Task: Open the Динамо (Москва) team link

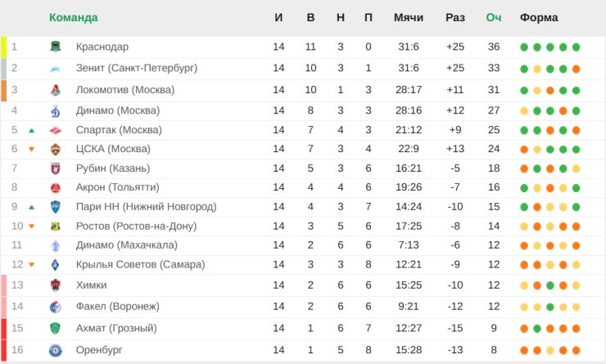Action: click(x=117, y=110)
